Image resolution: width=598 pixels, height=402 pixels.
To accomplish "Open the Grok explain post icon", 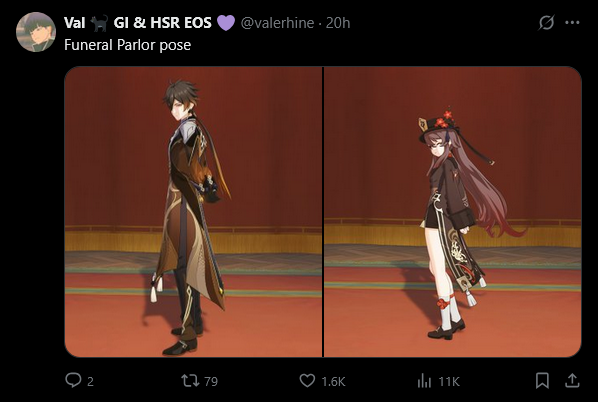I will click(546, 23).
